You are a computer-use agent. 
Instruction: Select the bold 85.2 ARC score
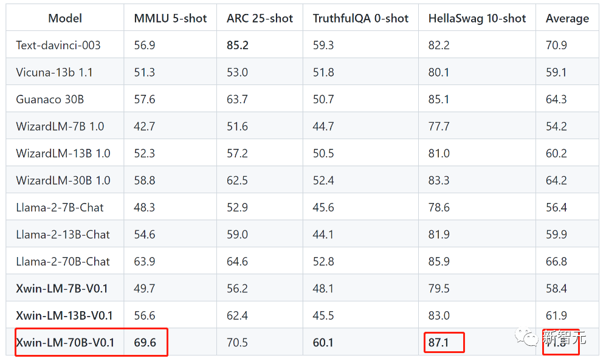click(237, 45)
